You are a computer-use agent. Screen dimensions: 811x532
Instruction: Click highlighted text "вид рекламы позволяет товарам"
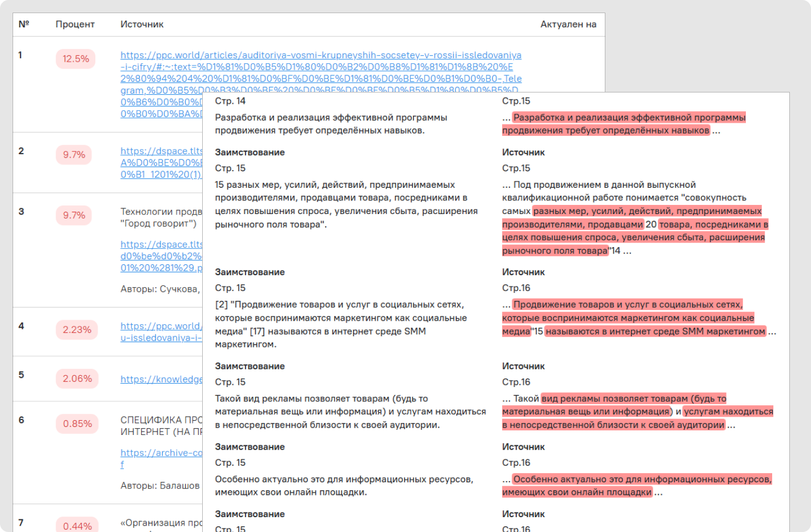click(x=633, y=398)
